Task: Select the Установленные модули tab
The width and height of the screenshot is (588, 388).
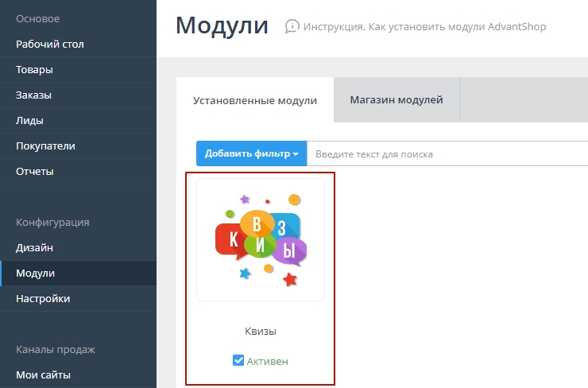Action: [255, 101]
